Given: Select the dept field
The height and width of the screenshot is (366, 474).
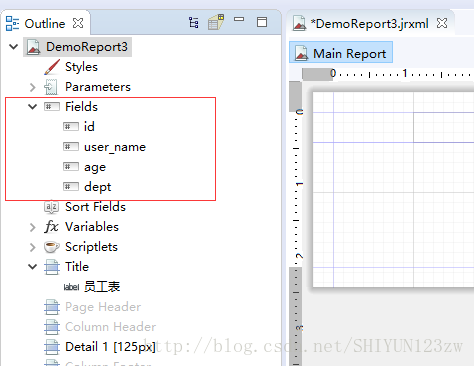Looking at the screenshot, I should tap(98, 187).
